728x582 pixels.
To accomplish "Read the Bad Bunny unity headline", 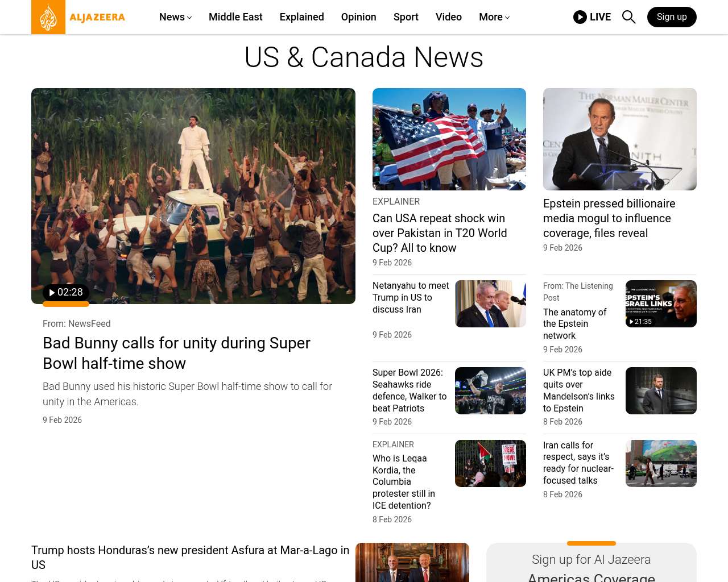I will point(176,353).
